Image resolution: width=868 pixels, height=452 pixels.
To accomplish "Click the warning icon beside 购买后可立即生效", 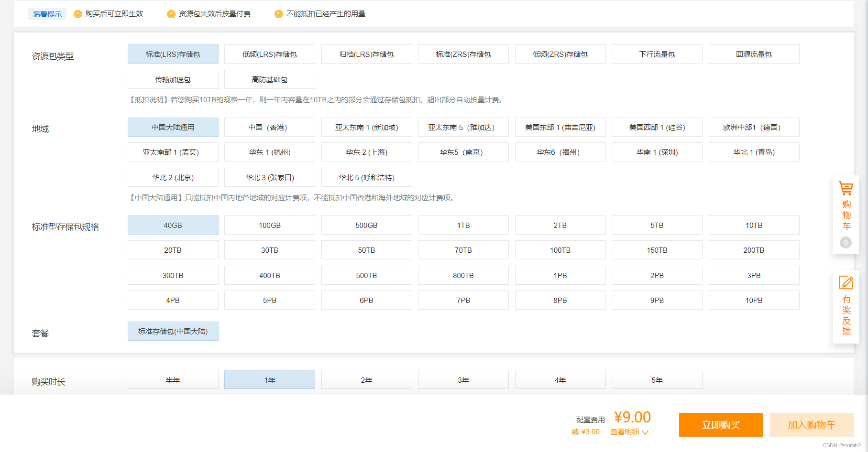I will click(x=77, y=14).
